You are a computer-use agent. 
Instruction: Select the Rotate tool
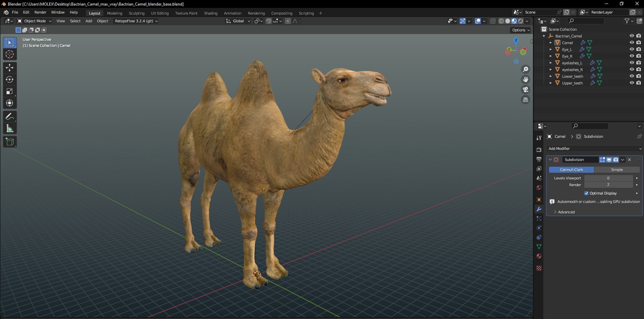[x=9, y=79]
